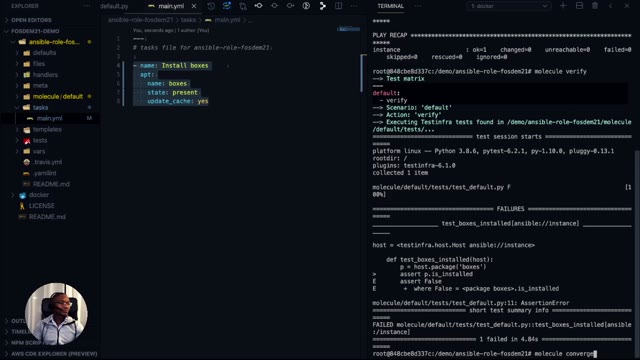Click the terminal vertical scrollbar
This screenshot has width=640, height=360.
[x=637, y=253]
